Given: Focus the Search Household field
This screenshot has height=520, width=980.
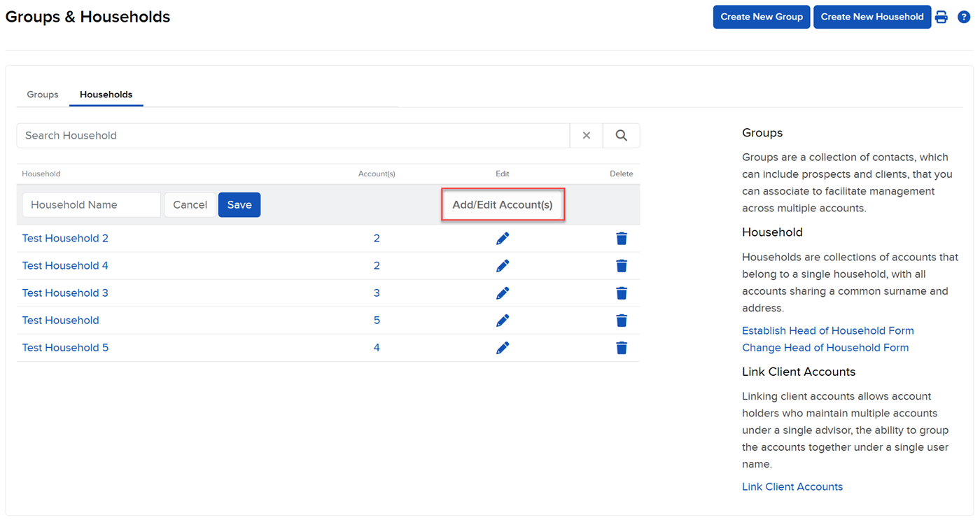Looking at the screenshot, I should coord(293,136).
